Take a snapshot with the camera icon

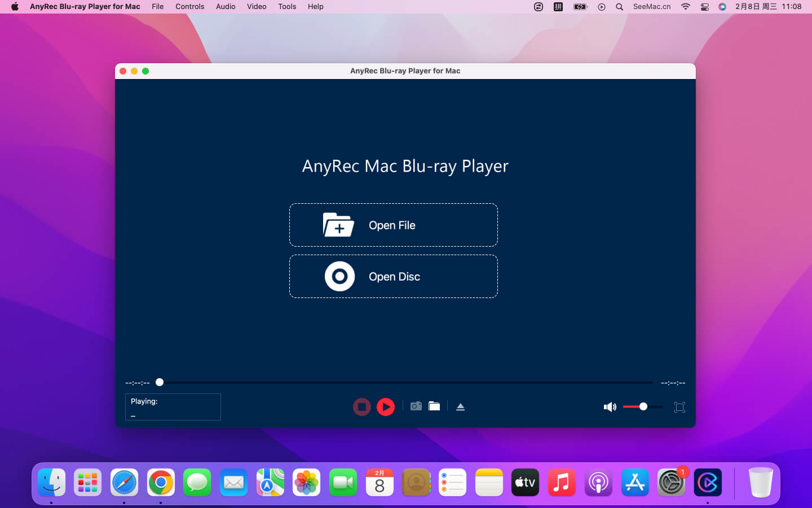point(416,406)
